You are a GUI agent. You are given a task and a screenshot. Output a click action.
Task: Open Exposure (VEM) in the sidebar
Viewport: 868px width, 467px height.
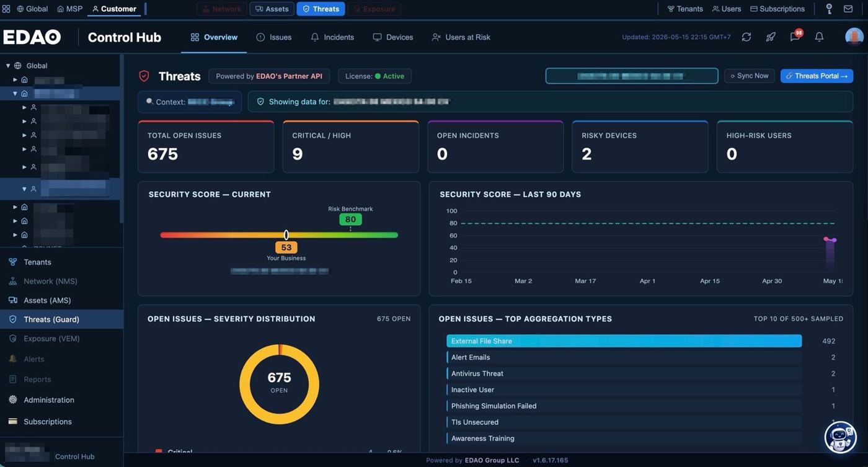point(61,339)
